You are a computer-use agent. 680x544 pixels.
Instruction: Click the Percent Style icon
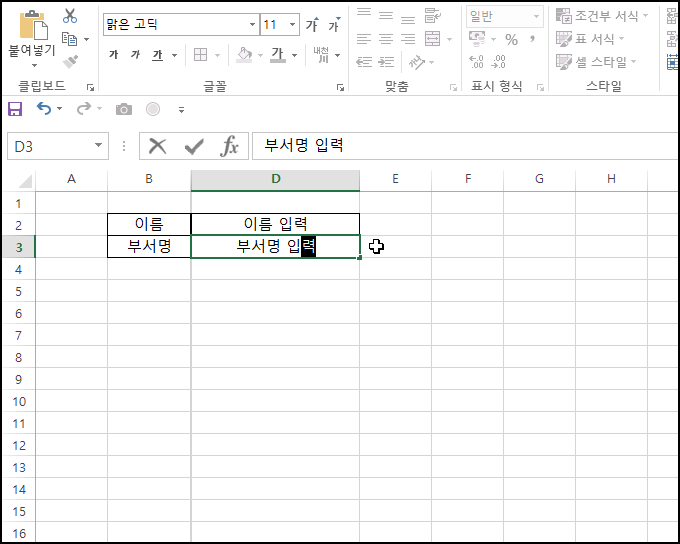[511, 40]
